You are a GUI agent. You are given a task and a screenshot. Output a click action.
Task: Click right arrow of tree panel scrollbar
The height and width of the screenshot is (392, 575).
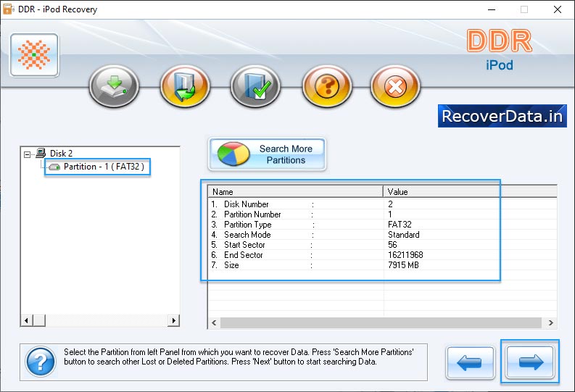[x=174, y=320]
